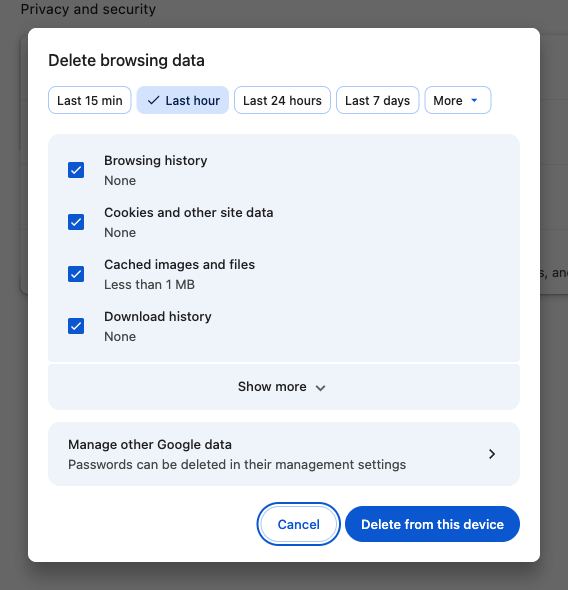Choose the Last 7 days time range

point(377,100)
